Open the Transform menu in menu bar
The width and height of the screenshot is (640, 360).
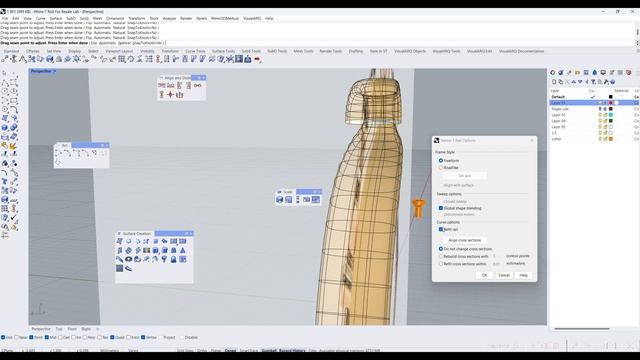[137, 18]
